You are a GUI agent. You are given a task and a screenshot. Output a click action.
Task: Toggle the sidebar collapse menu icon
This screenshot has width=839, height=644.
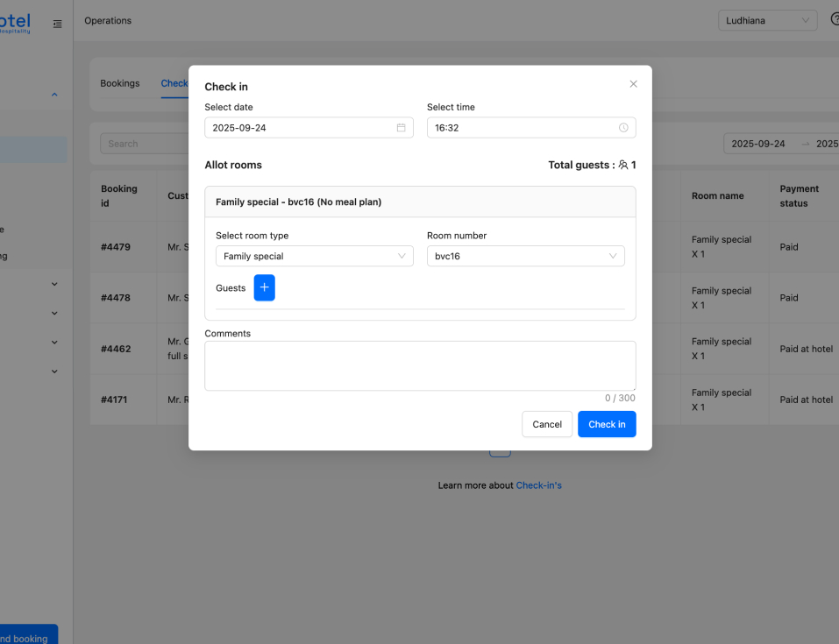coord(57,24)
